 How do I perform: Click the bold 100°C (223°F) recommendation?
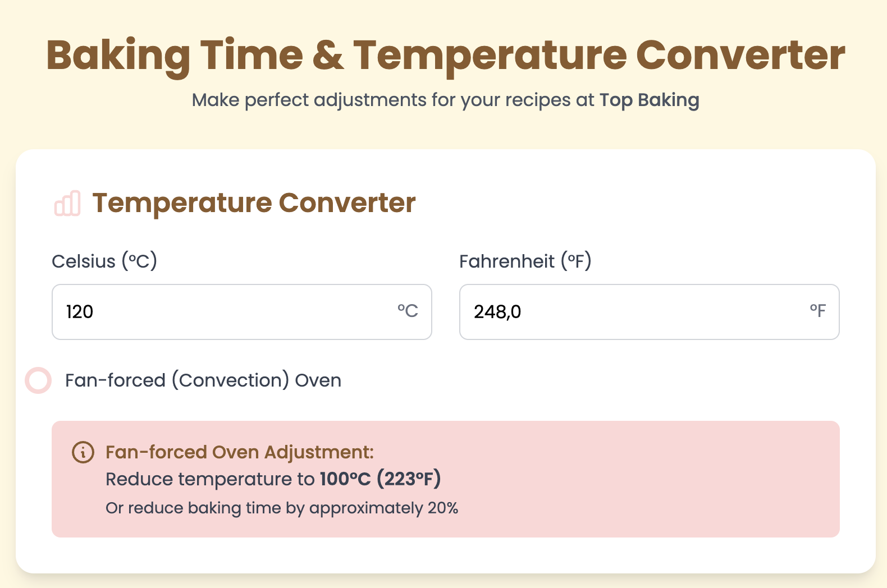[380, 479]
